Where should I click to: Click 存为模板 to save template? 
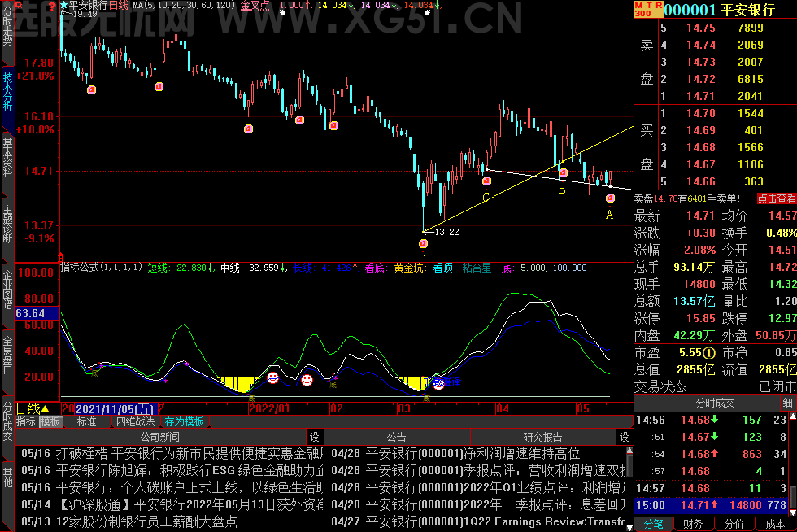tap(184, 421)
